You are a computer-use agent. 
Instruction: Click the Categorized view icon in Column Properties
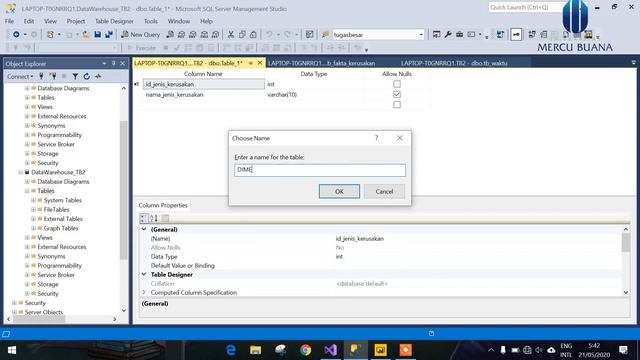click(143, 218)
